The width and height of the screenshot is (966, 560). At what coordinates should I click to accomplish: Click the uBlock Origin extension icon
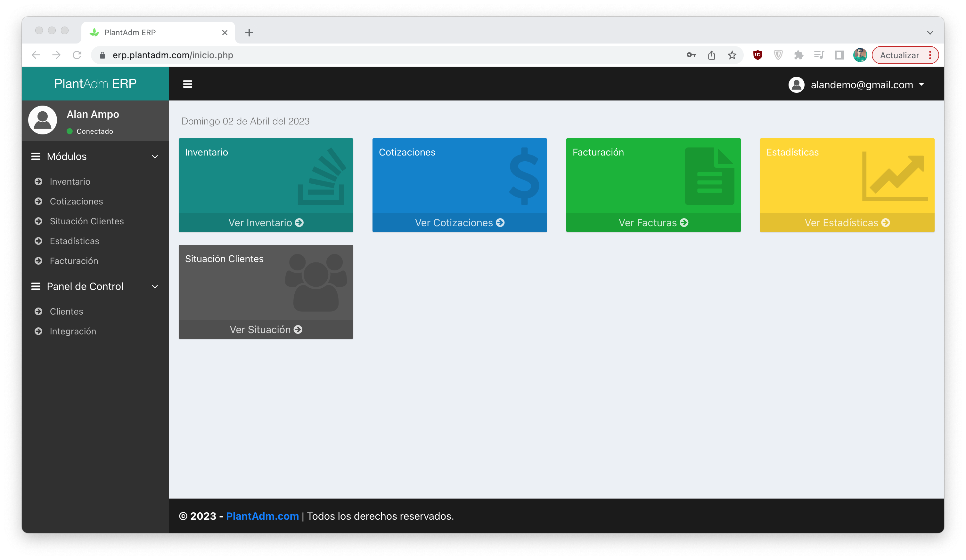(757, 55)
